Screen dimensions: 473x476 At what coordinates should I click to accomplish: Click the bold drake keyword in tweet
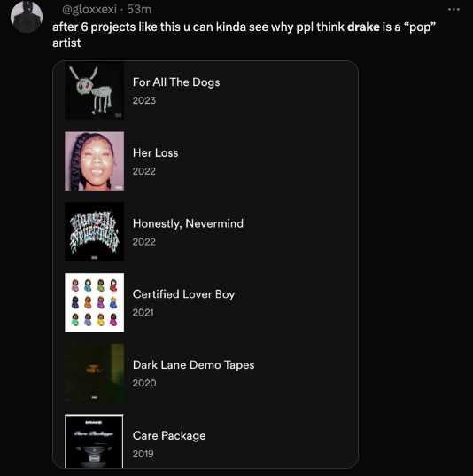[x=363, y=27]
